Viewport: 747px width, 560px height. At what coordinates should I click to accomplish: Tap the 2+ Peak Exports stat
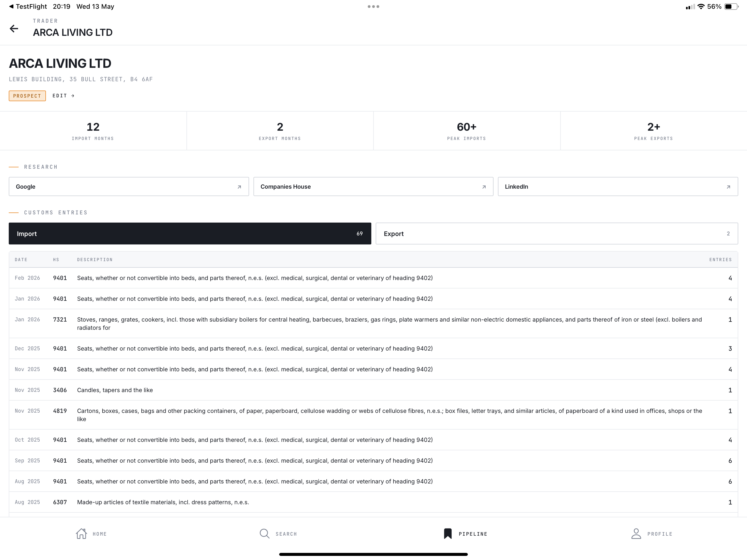(653, 131)
